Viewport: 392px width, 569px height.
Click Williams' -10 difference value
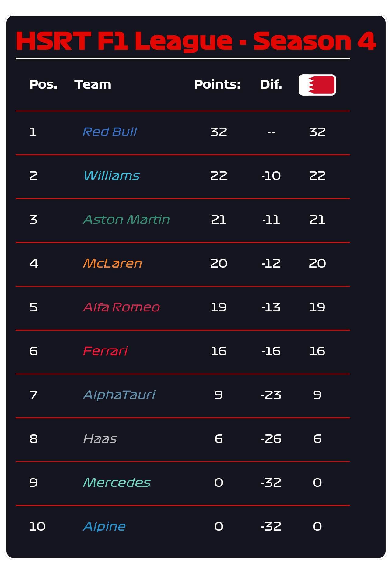pyautogui.click(x=271, y=176)
